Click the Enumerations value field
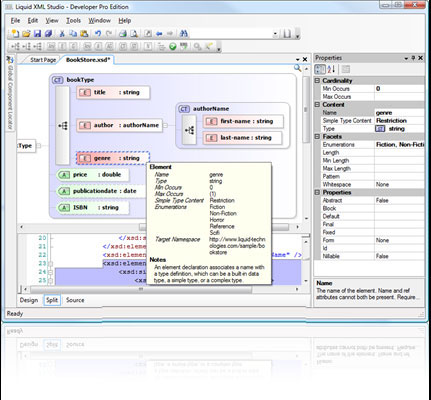 pyautogui.click(x=399, y=145)
